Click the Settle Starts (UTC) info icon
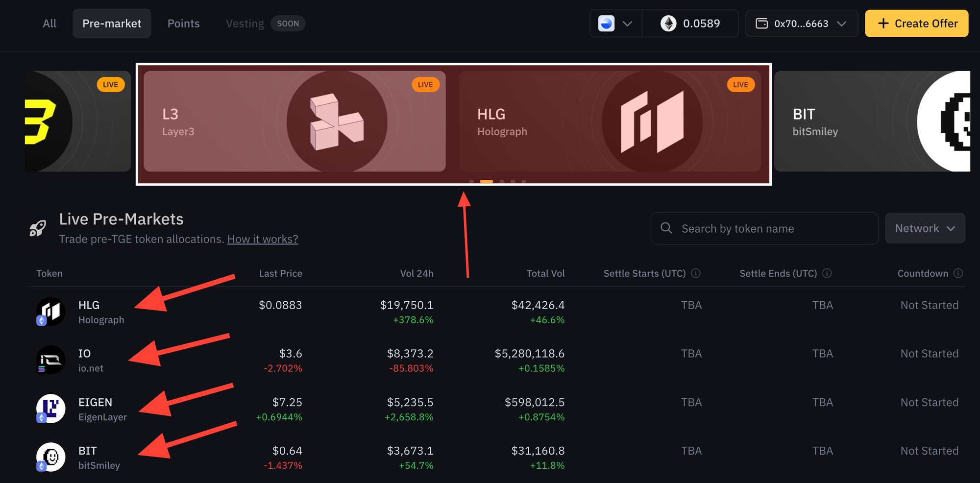 [696, 273]
